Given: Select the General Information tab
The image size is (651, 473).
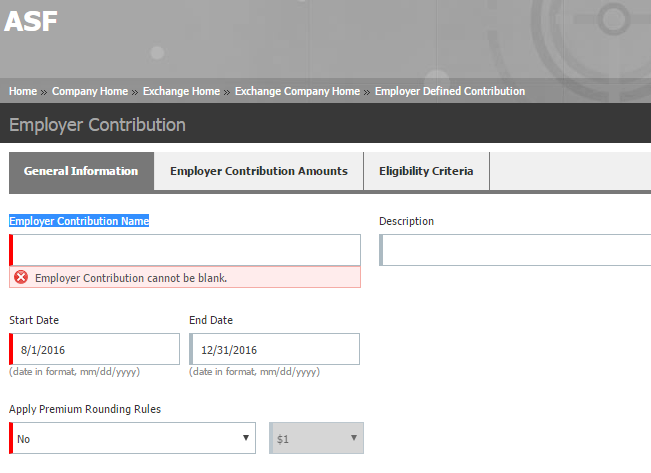Looking at the screenshot, I should [x=81, y=171].
